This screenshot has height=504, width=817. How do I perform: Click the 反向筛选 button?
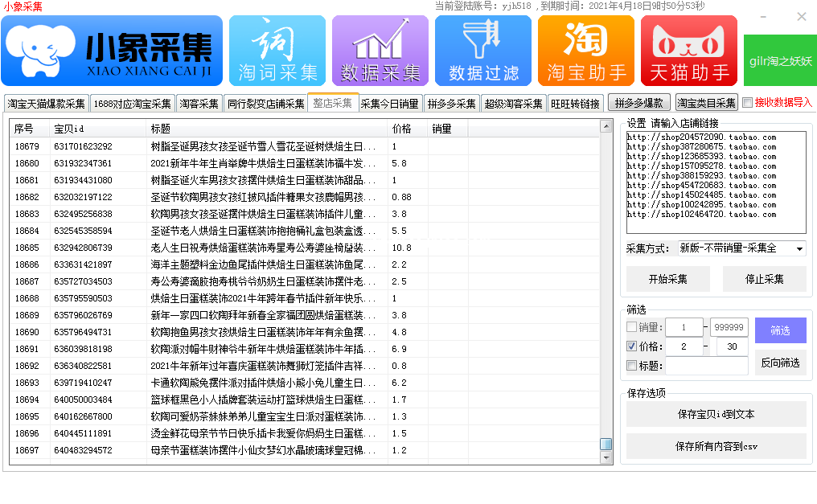781,363
